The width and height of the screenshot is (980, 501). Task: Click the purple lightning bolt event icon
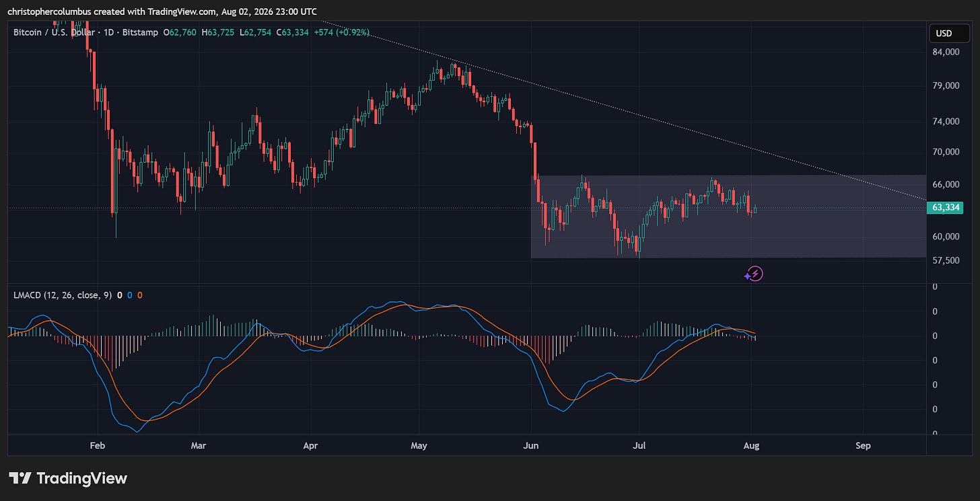(x=755, y=273)
